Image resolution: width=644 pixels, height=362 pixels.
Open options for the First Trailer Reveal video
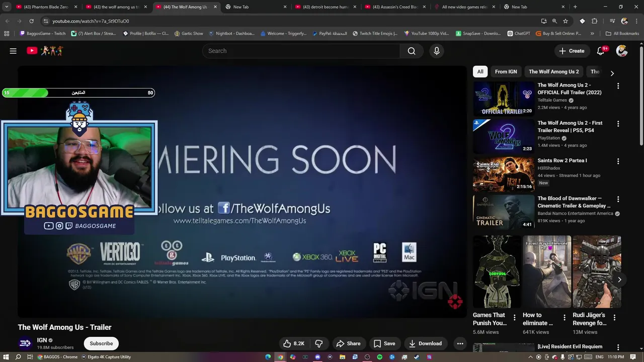(x=618, y=124)
